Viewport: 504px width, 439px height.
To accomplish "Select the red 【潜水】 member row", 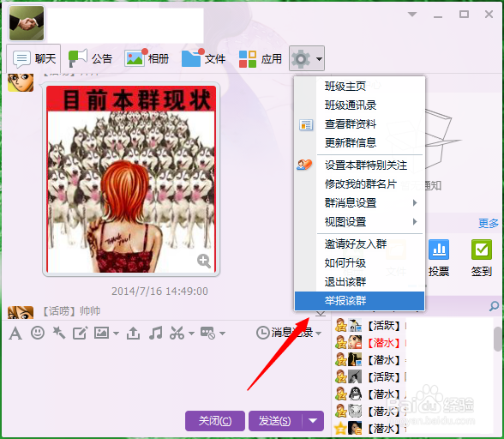I will (369, 343).
